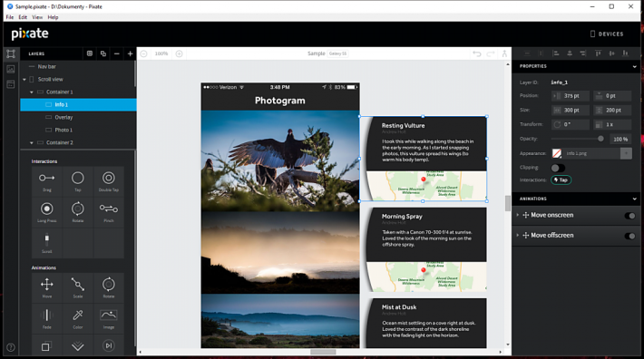The image size is (644, 359).
Task: Open the Galaxy S5 device selector
Action: (337, 53)
